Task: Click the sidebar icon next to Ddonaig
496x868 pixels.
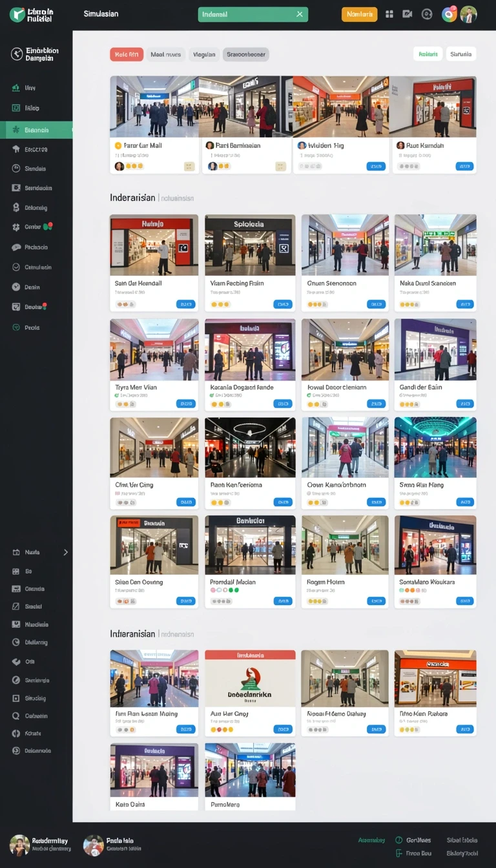Action: click(x=16, y=208)
